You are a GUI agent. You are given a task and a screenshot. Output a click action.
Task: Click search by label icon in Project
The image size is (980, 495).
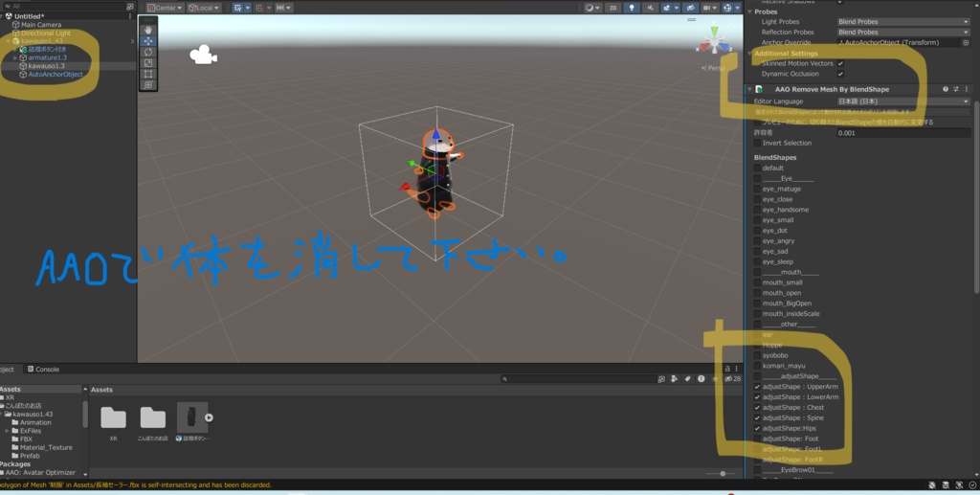[x=687, y=379]
